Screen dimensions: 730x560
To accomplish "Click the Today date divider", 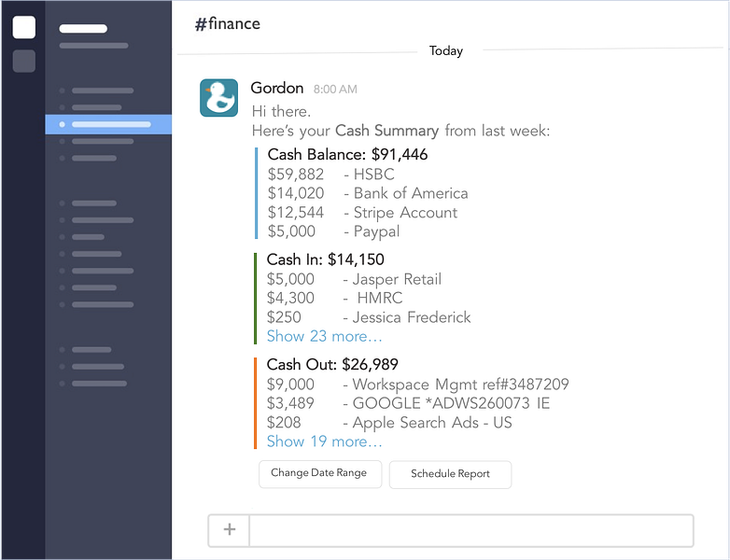I will pos(445,51).
